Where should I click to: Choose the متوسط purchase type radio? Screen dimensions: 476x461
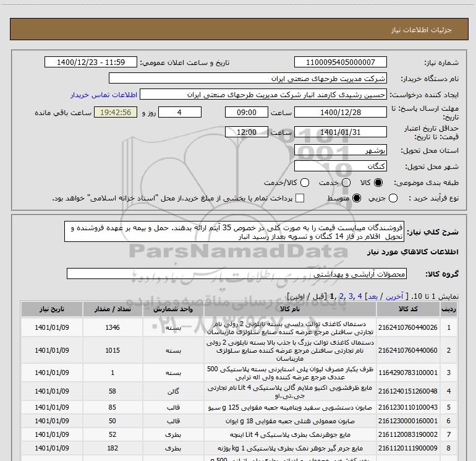[357, 199]
